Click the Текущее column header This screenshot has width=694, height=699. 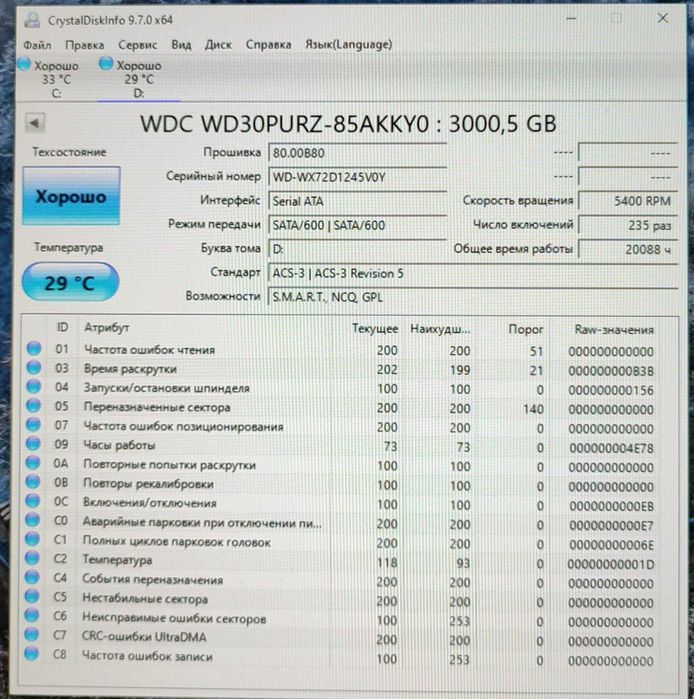pos(375,329)
